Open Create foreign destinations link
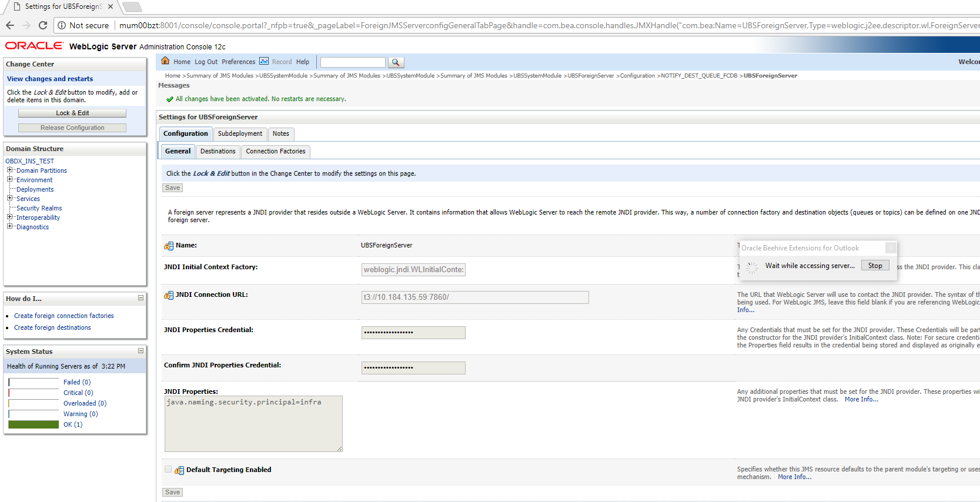 pos(52,327)
